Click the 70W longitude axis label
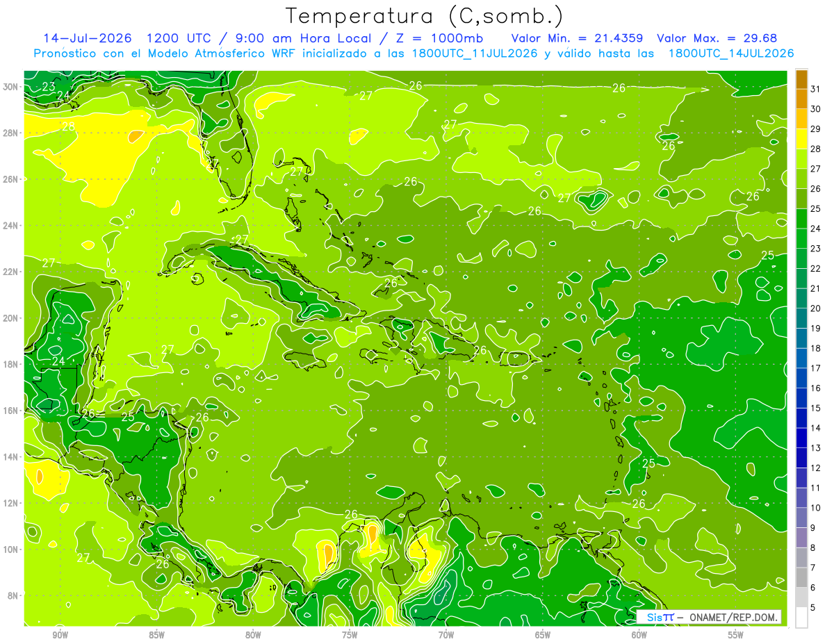This screenshot has height=644, width=834. [x=446, y=635]
